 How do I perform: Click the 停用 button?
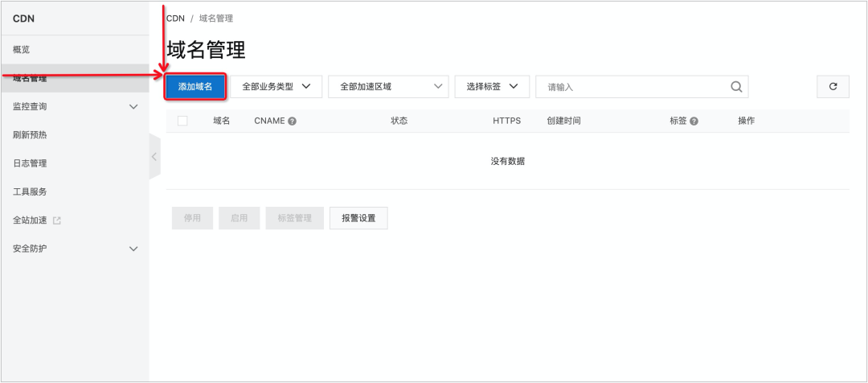(x=193, y=218)
